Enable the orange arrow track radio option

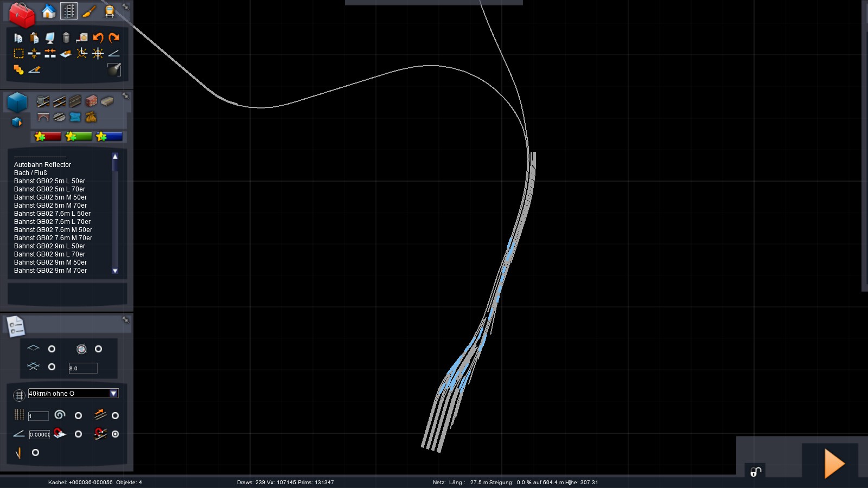[115, 416]
